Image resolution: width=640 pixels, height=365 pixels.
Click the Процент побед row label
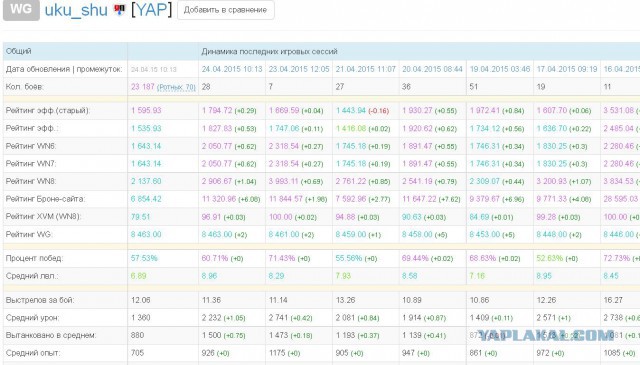[35, 258]
